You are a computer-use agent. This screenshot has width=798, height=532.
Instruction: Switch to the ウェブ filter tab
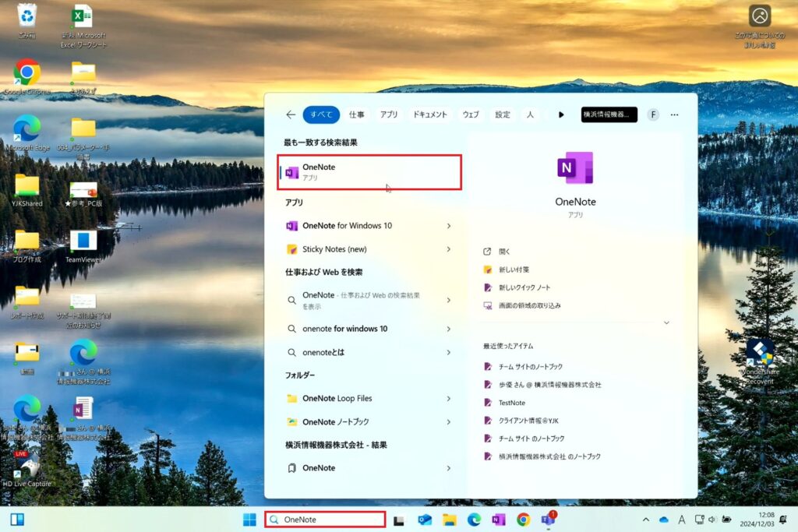(x=470, y=115)
